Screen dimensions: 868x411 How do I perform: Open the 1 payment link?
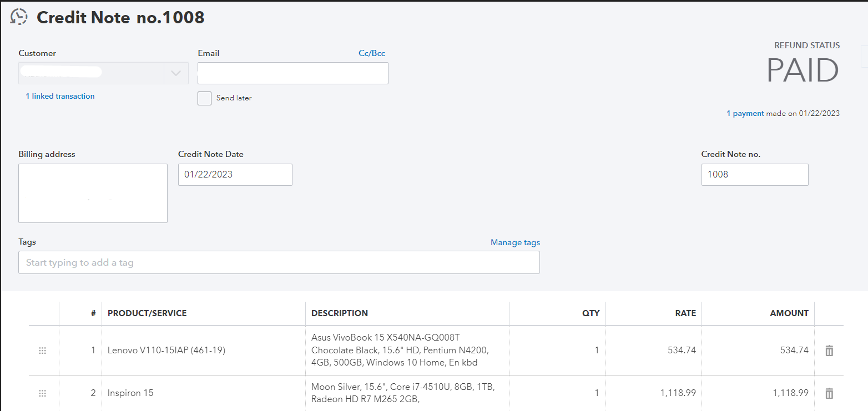(x=745, y=114)
